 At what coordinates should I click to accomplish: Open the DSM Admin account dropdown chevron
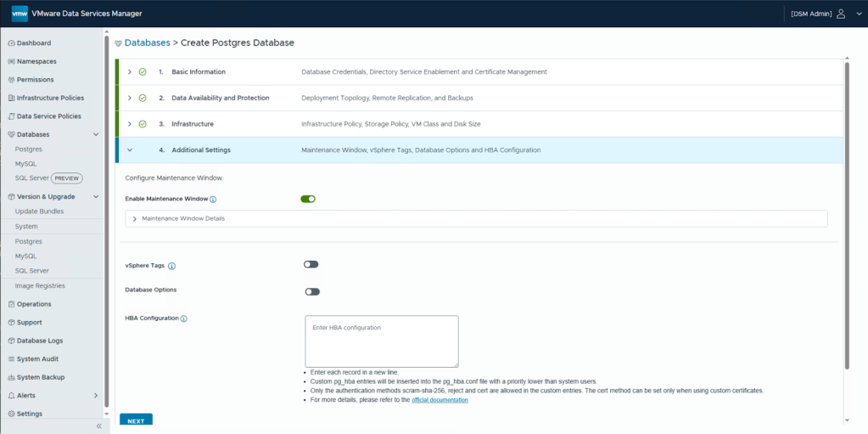pyautogui.click(x=859, y=14)
